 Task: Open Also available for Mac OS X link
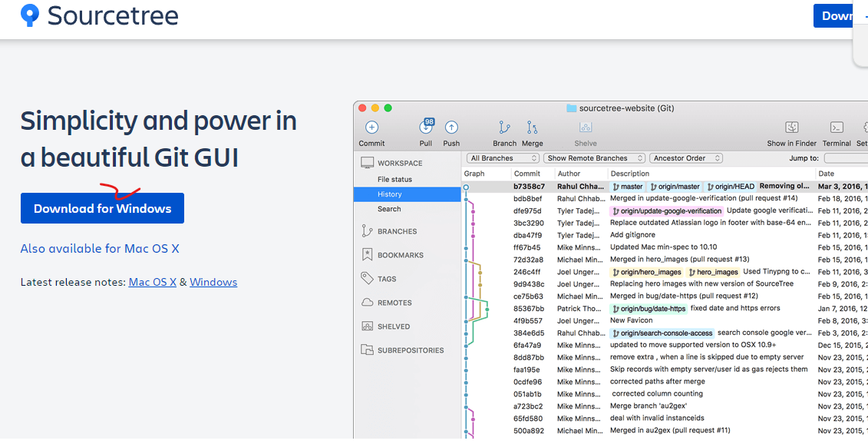[x=100, y=248]
